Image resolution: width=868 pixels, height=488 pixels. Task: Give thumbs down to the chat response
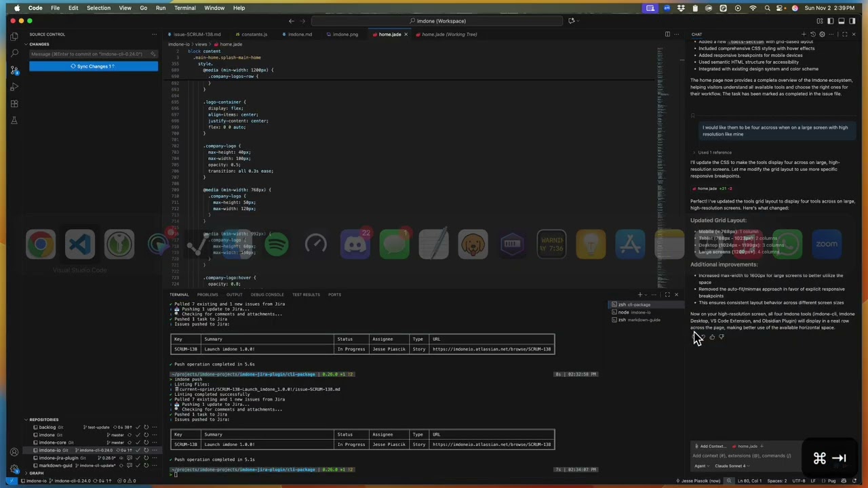coord(721,336)
